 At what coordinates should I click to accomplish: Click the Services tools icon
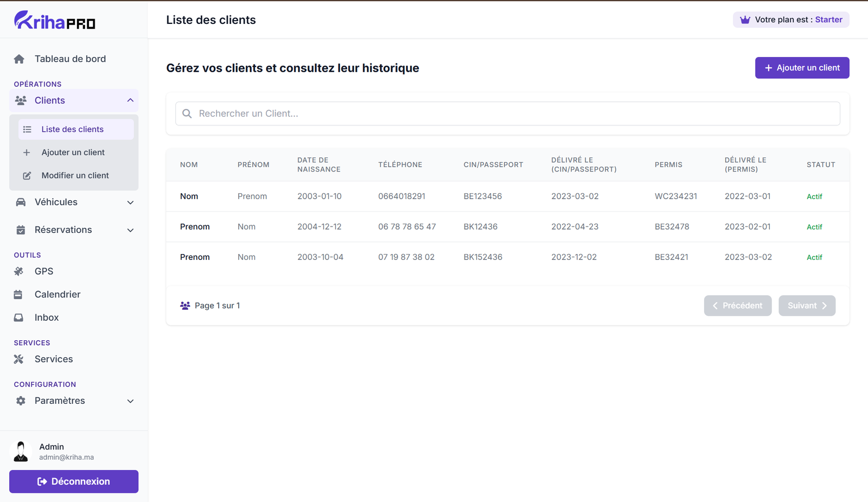[19, 359]
